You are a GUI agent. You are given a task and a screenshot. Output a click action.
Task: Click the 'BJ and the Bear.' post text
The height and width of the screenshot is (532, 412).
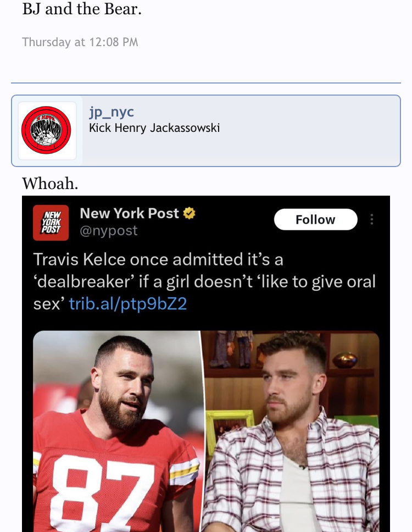point(82,9)
